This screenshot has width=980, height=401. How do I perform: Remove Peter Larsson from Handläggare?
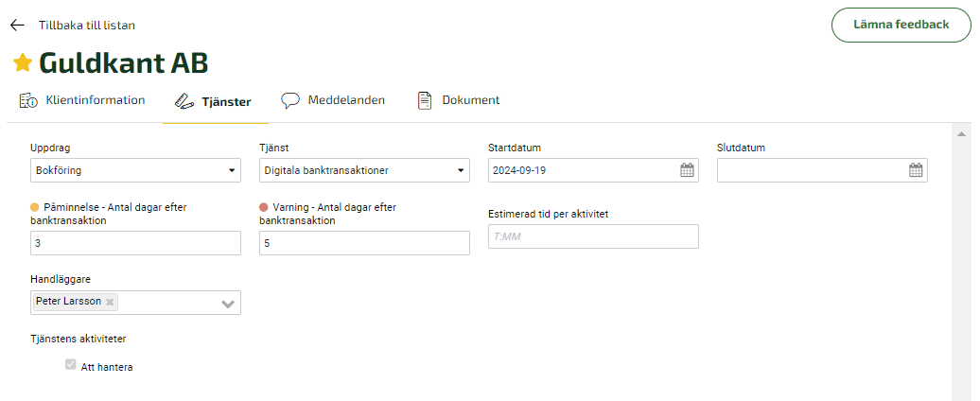[110, 302]
